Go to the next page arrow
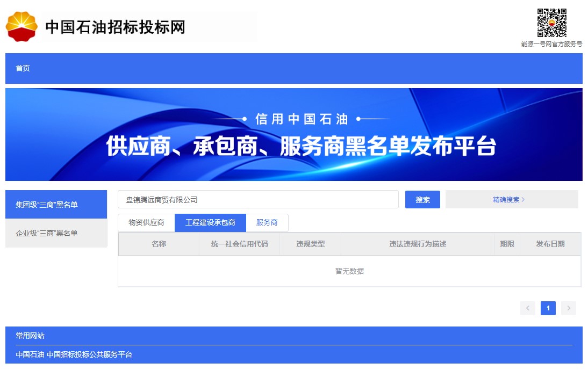 click(569, 308)
